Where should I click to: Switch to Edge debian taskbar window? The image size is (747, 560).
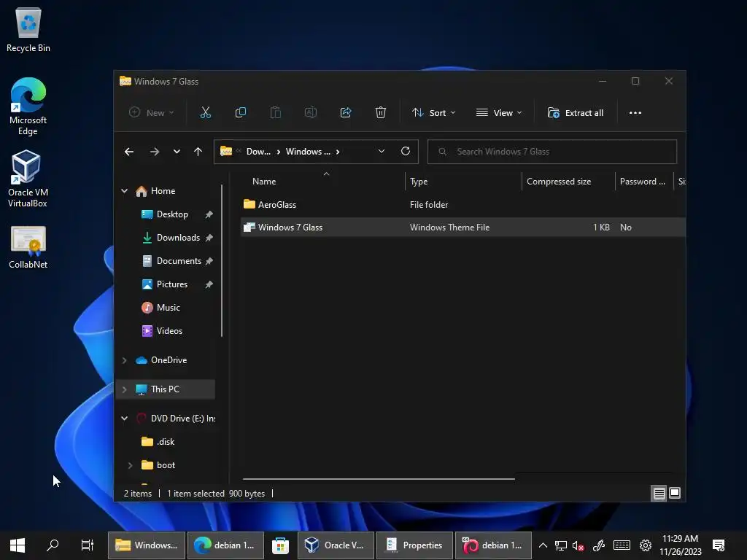[x=225, y=545]
